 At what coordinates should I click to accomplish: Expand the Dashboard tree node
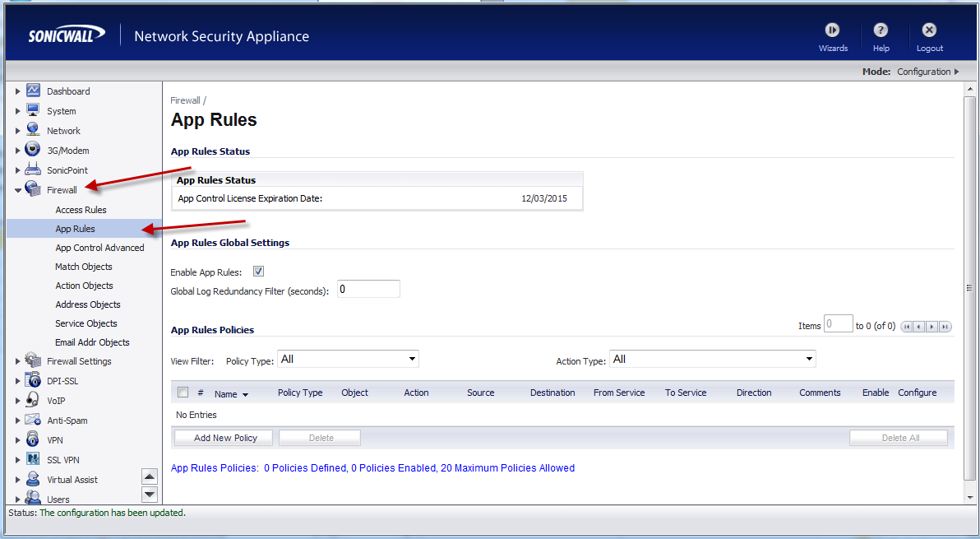(x=17, y=91)
